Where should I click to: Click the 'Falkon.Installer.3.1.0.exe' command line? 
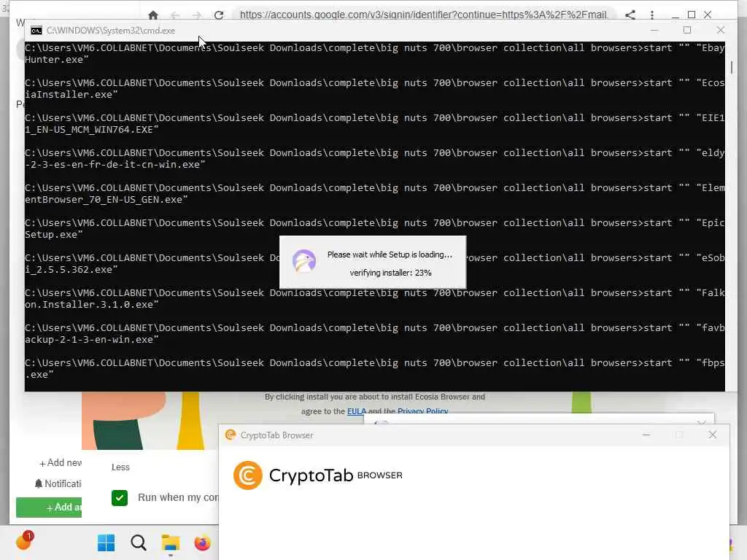[x=375, y=298]
